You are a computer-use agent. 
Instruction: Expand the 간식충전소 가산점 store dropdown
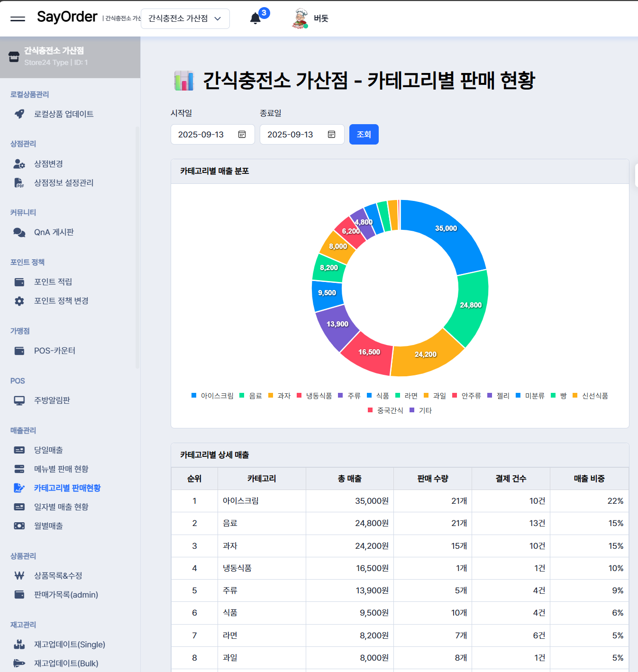185,18
